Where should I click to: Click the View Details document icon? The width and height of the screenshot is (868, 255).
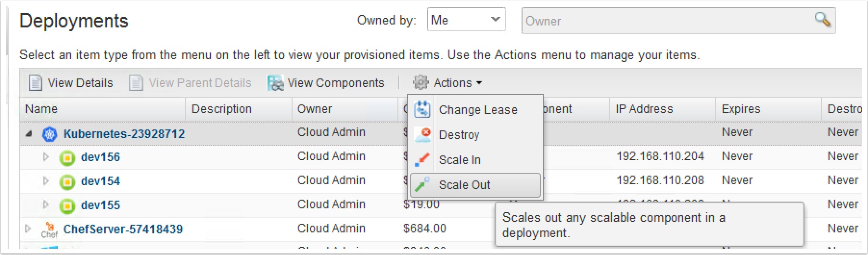click(x=35, y=83)
